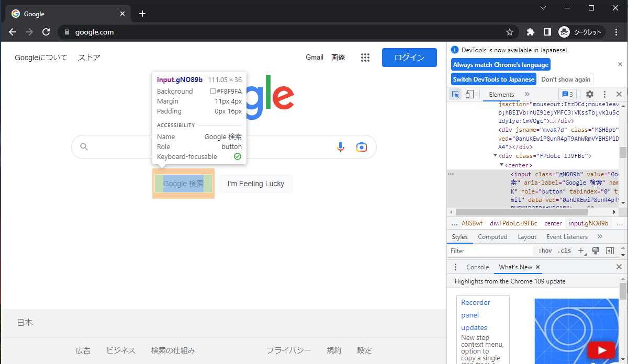628x364 pixels.
Task: Open the More Tabs chevron in DevTools
Action: pyautogui.click(x=528, y=94)
